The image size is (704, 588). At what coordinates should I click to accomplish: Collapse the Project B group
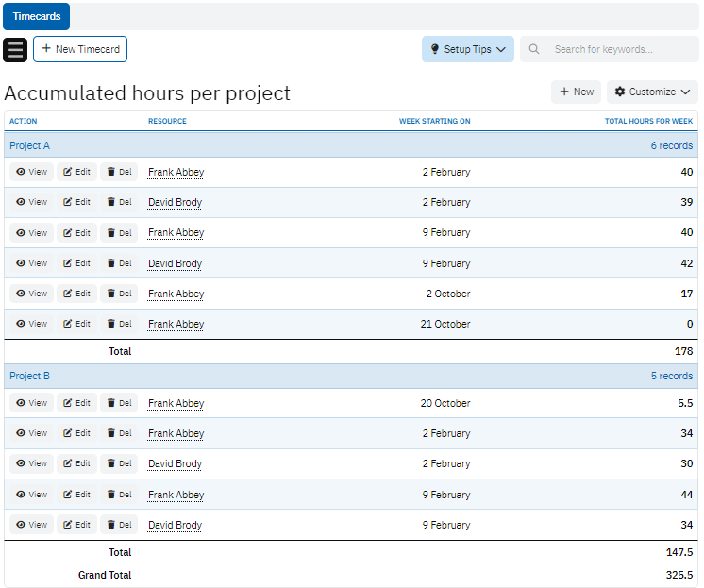pos(29,376)
